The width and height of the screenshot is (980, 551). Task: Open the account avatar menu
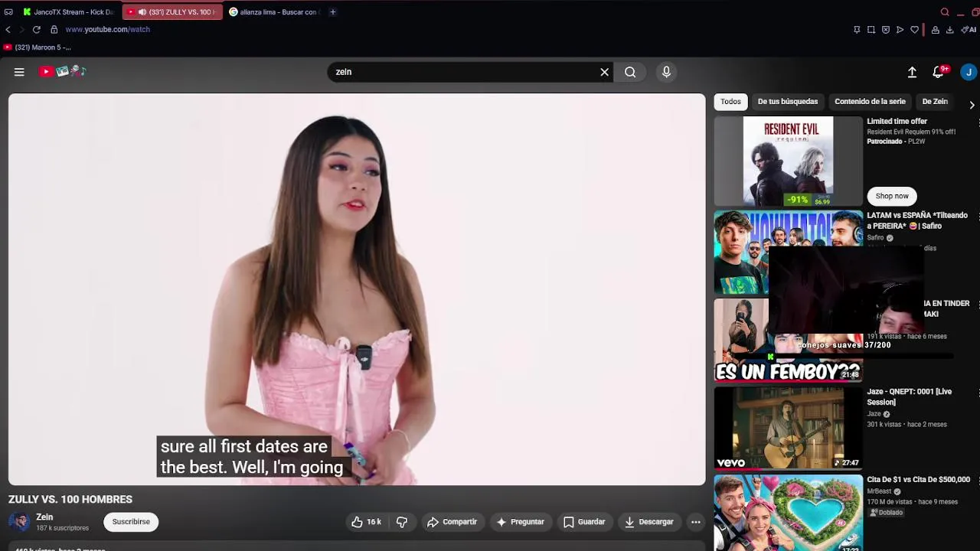(969, 72)
